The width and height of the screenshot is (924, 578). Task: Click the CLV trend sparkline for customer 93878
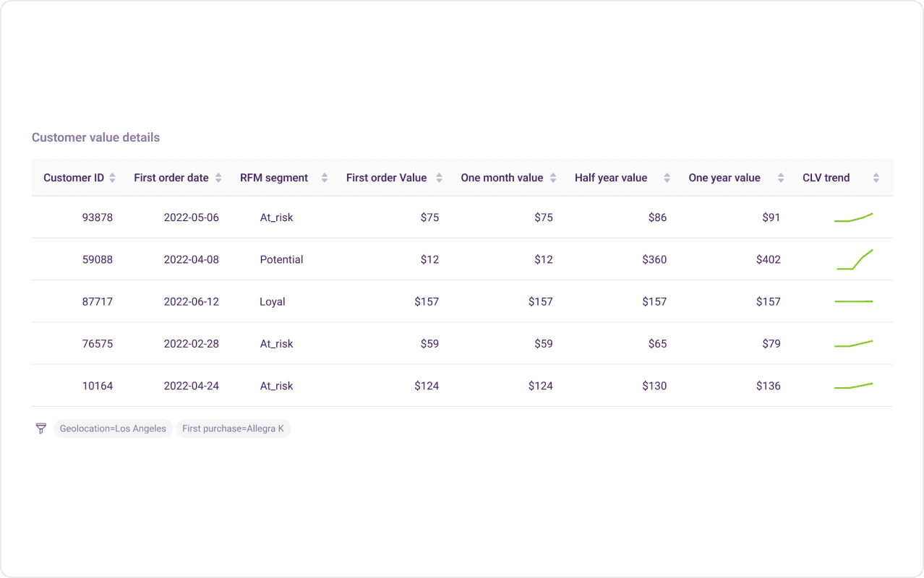coord(854,215)
